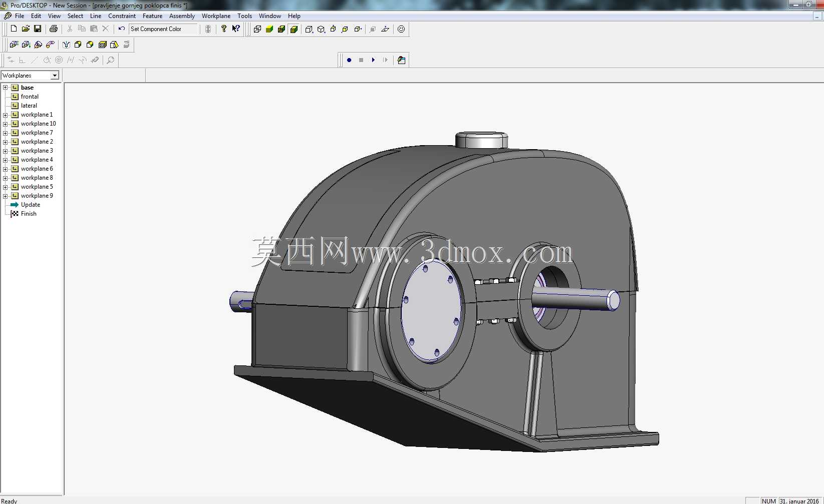Activate What's This pointer help icon
Viewport: 824px width, 504px height.
[236, 29]
